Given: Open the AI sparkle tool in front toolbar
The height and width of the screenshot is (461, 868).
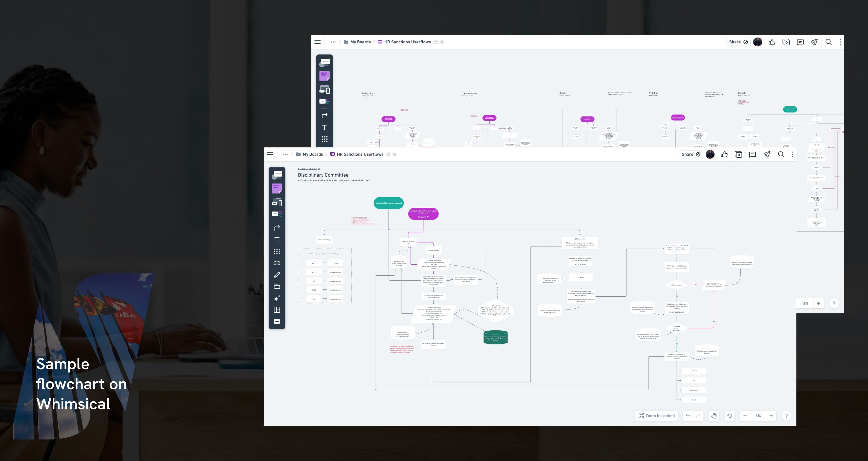Looking at the screenshot, I should (x=277, y=298).
